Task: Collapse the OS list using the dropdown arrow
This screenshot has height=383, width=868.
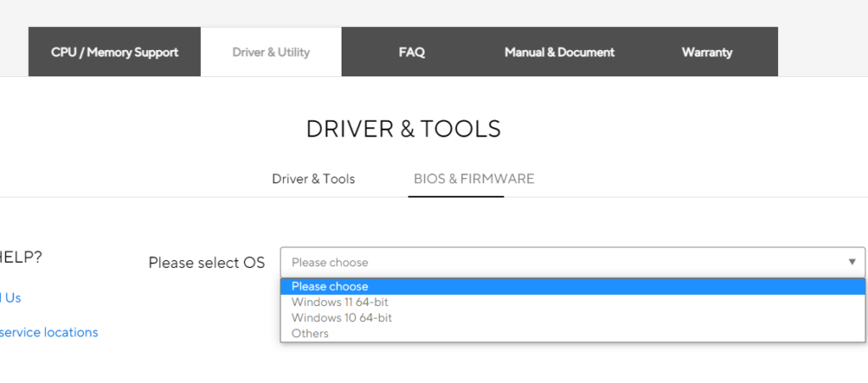Action: (x=852, y=262)
